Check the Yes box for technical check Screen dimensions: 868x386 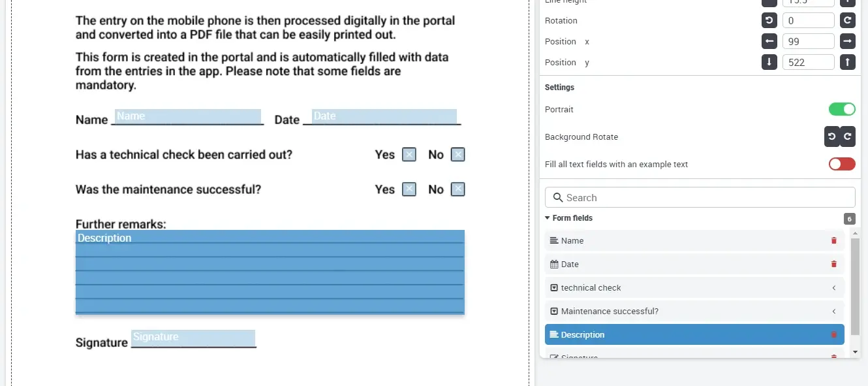(409, 155)
